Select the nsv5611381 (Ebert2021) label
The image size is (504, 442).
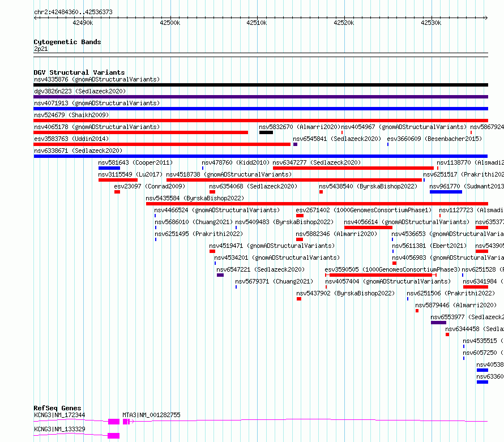pos(429,246)
